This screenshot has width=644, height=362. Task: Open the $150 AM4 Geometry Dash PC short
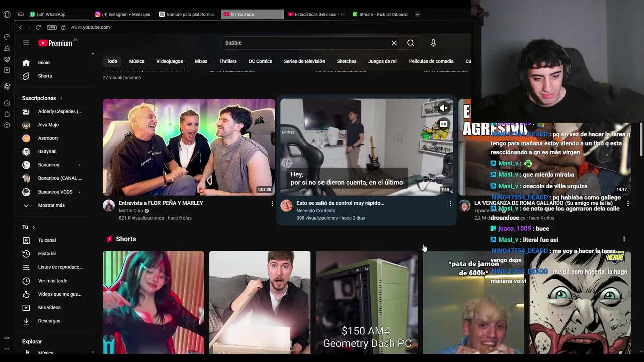click(x=367, y=303)
